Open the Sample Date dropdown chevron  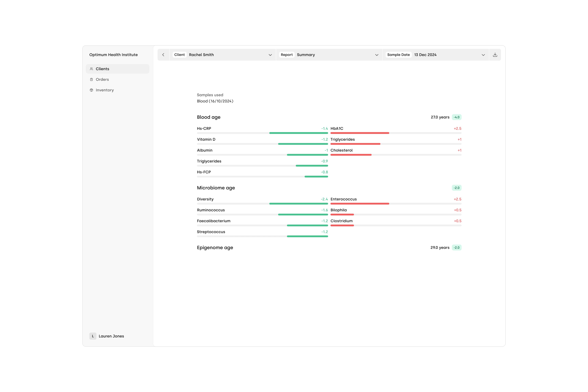[x=483, y=55]
